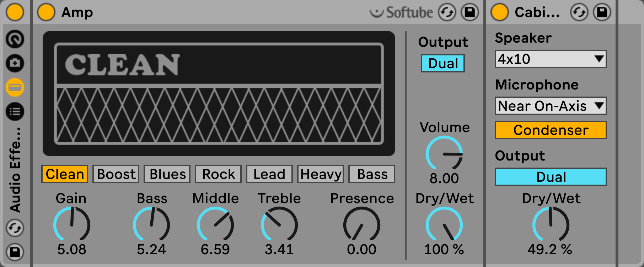644x267 pixels.
Task: Click the Gain knob
Action: 72,224
